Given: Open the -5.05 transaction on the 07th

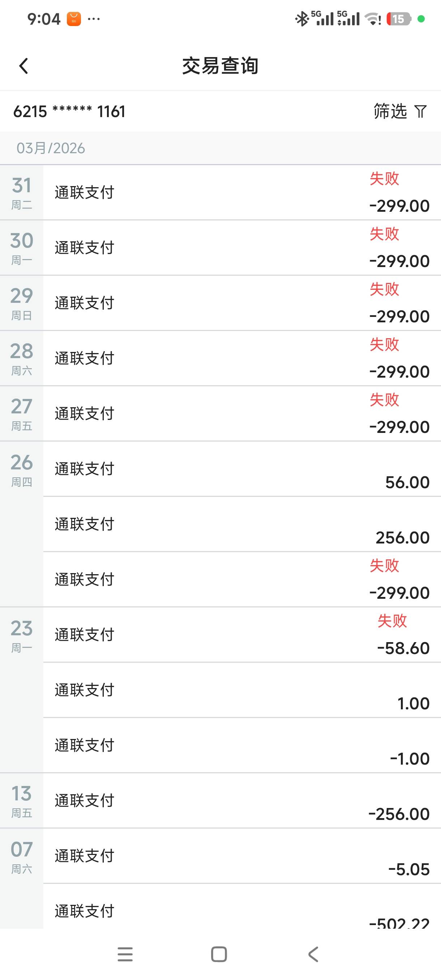Looking at the screenshot, I should pos(241,856).
